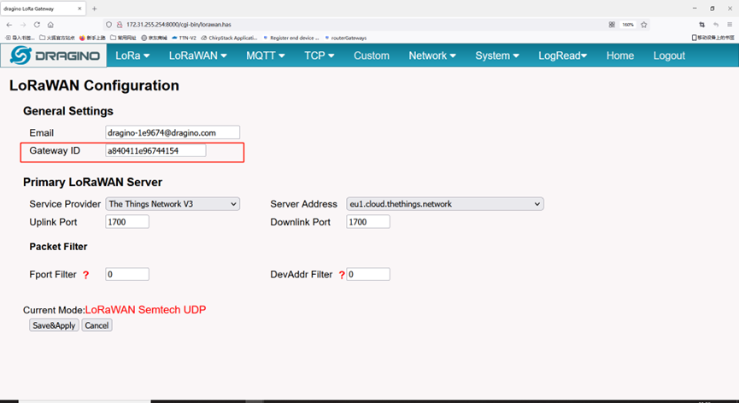Click the Save&Apply button
This screenshot has height=403, width=739.
[x=54, y=325]
